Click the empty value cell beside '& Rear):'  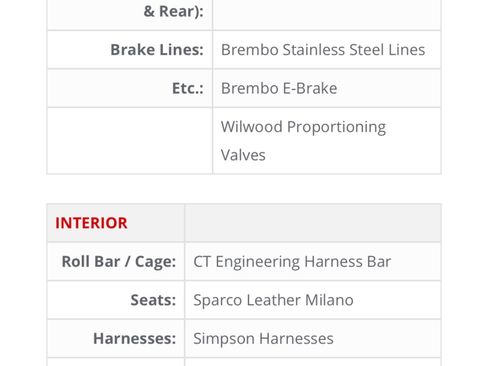pos(327,15)
